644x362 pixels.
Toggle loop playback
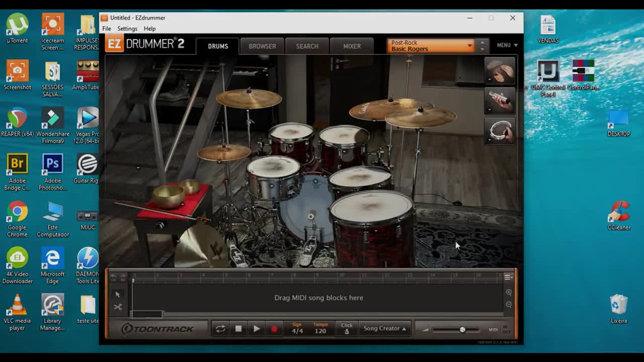click(x=220, y=329)
